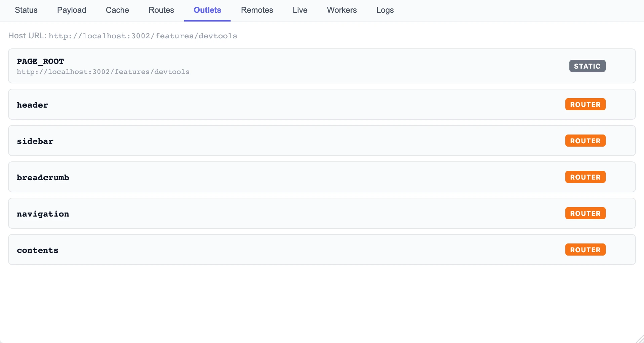The width and height of the screenshot is (644, 343).
Task: Click the active Outlets tab
Action: tap(207, 10)
